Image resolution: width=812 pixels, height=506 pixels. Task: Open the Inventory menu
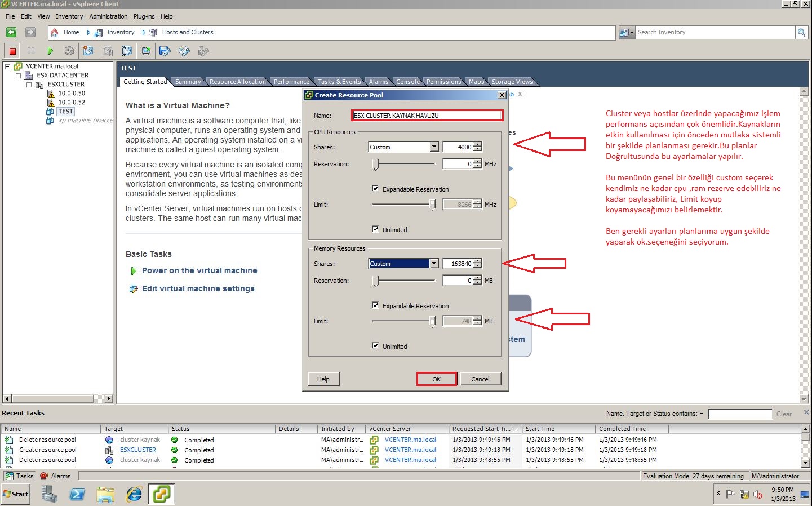click(69, 16)
